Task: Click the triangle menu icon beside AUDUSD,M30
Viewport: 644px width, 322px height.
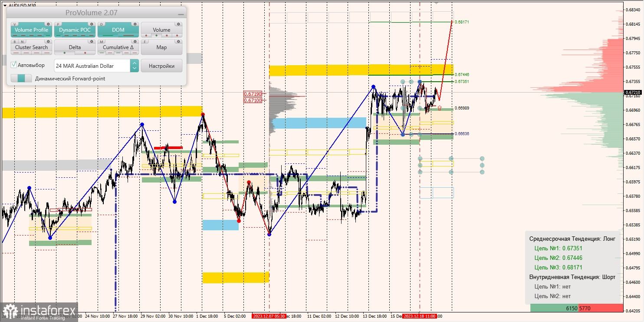Action: coord(5,5)
